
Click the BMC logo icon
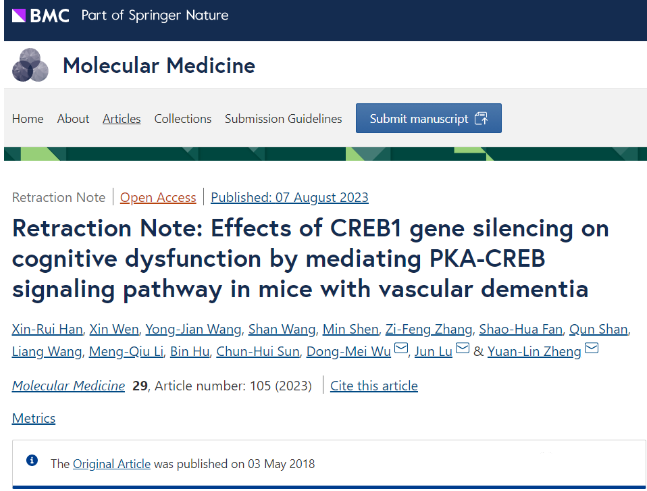coord(19,15)
